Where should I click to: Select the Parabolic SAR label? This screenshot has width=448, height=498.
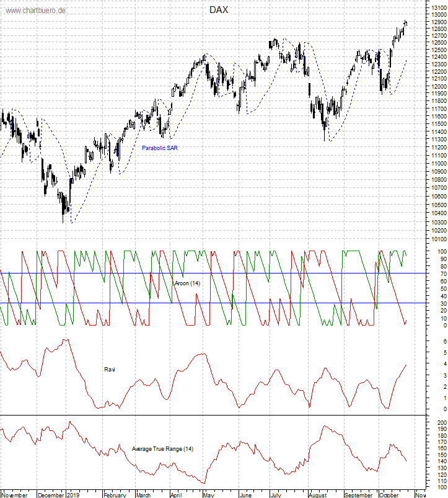click(160, 148)
